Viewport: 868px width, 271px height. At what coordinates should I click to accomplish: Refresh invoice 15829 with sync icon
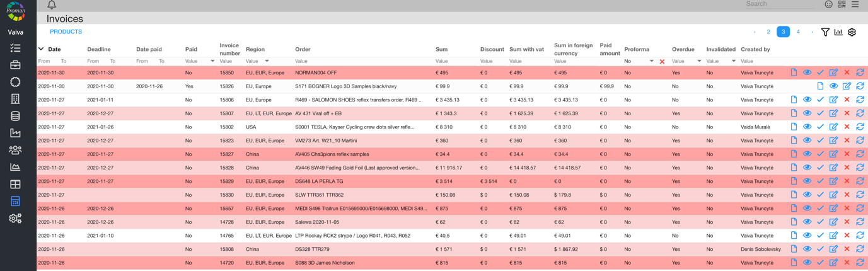860,181
